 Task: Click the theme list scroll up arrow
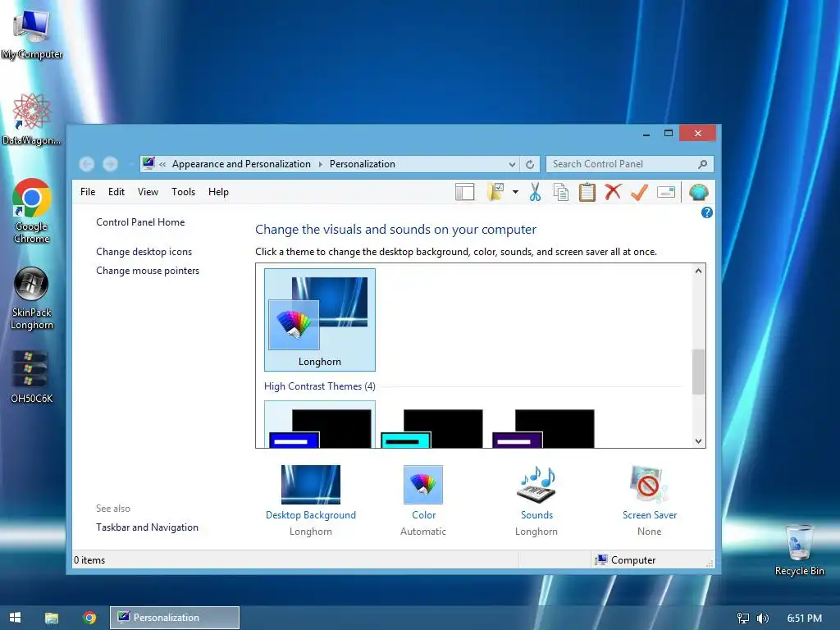click(x=698, y=271)
